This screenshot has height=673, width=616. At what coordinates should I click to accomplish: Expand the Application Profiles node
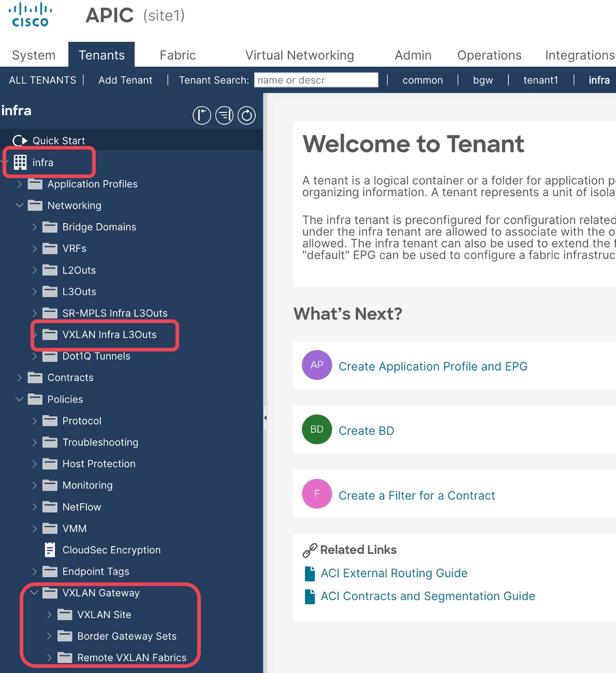pos(20,184)
